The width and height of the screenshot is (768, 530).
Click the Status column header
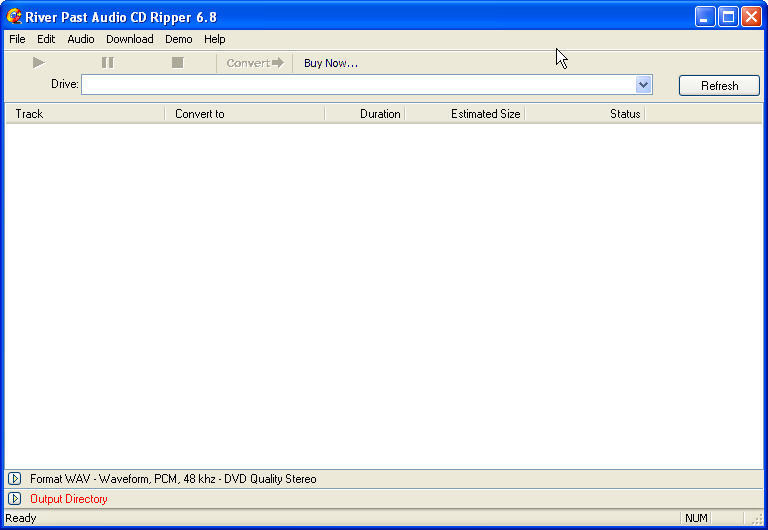585,114
